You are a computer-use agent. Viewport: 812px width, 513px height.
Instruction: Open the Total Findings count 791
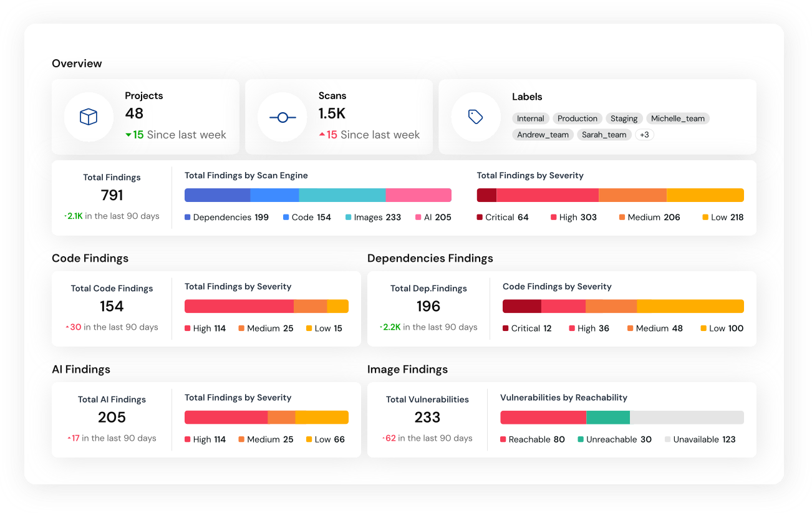pyautogui.click(x=112, y=195)
